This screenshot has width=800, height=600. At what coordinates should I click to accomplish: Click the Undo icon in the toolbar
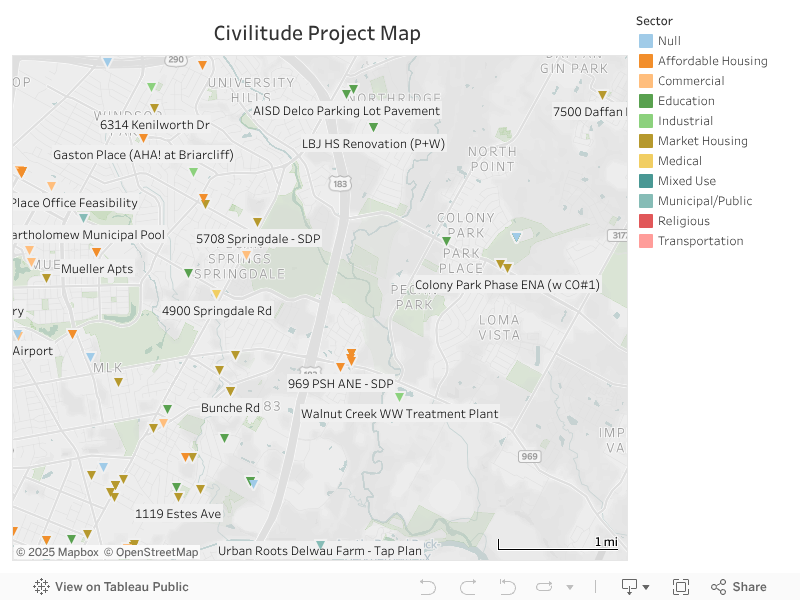tap(428, 587)
